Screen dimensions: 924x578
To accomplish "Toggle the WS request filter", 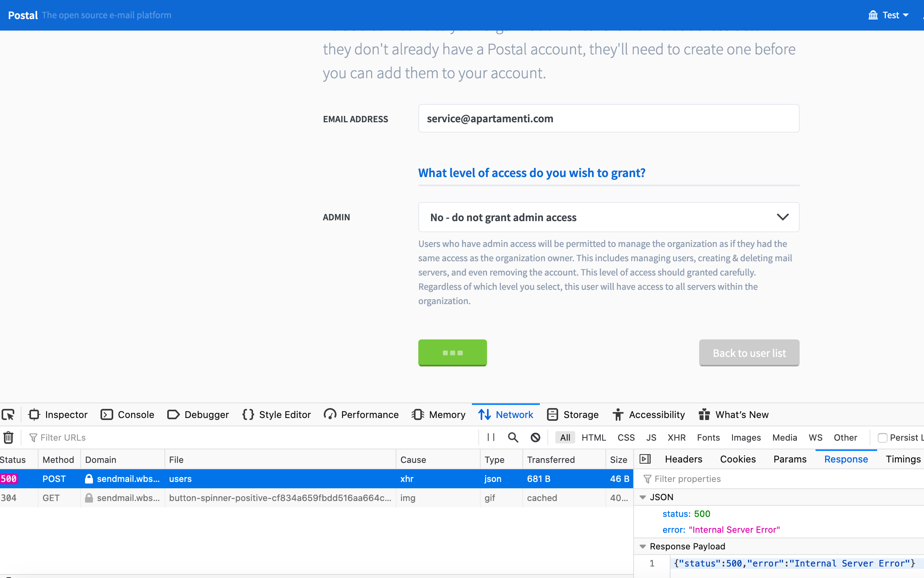I will pyautogui.click(x=815, y=437).
